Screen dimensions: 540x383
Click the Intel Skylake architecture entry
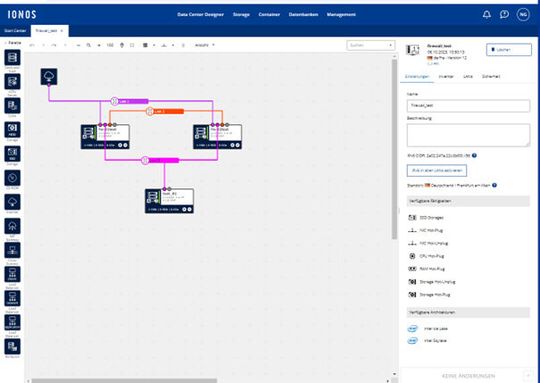[427, 341]
